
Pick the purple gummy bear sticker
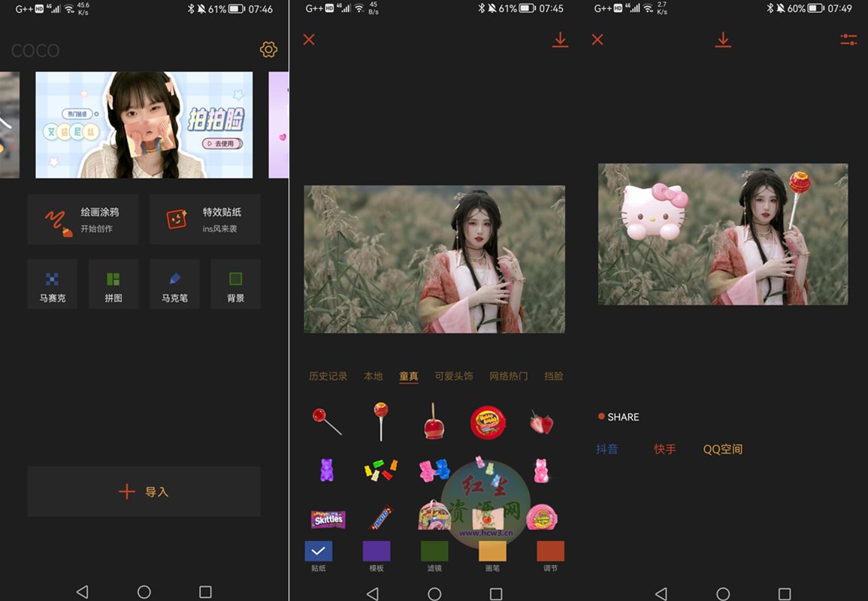[x=327, y=470]
